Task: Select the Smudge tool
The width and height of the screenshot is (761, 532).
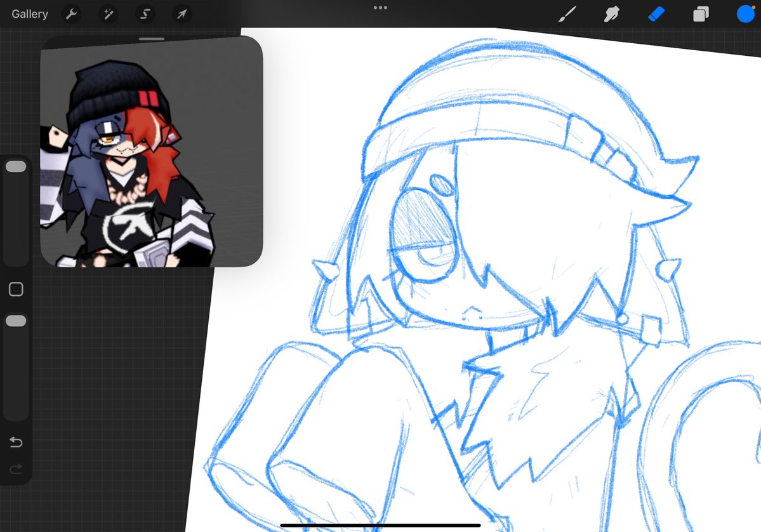Action: tap(611, 14)
